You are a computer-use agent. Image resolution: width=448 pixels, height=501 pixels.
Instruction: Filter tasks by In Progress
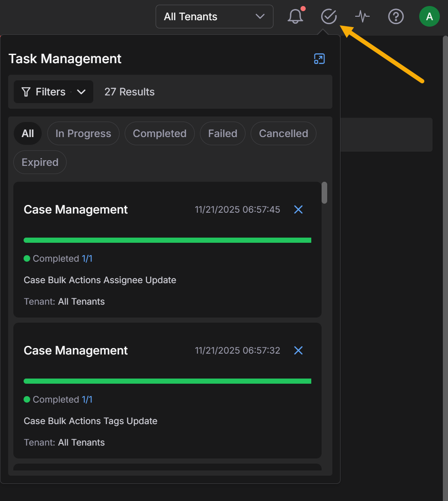tap(83, 134)
